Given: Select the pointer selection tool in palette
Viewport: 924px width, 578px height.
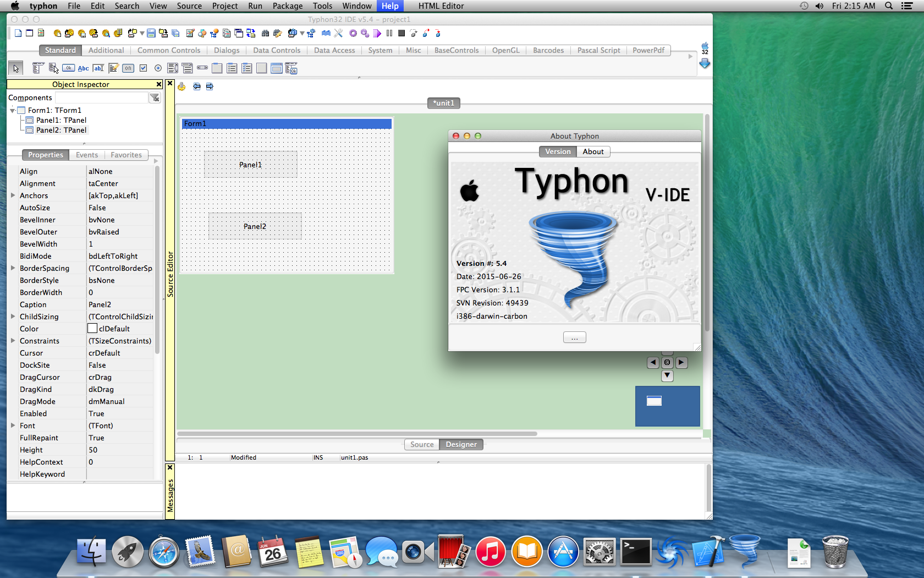Looking at the screenshot, I should coord(16,68).
